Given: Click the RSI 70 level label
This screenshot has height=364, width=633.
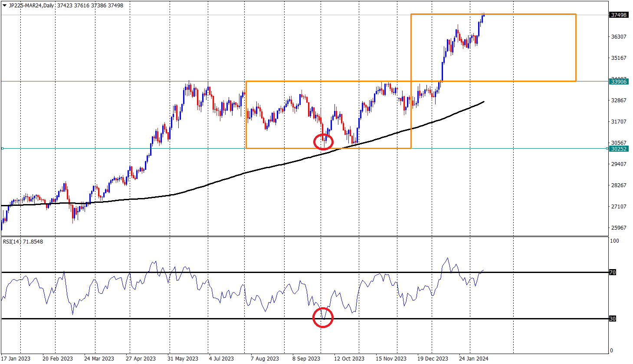Looking at the screenshot, I should (613, 272).
